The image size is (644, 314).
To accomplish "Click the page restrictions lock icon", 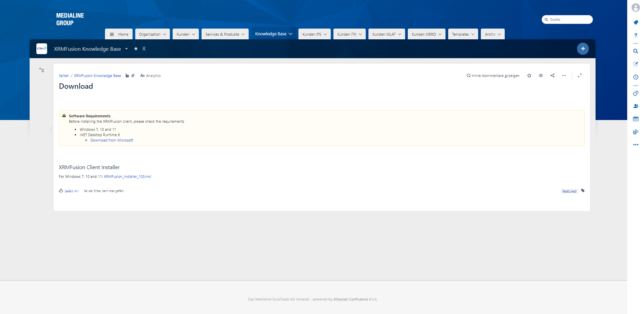I will (x=127, y=76).
